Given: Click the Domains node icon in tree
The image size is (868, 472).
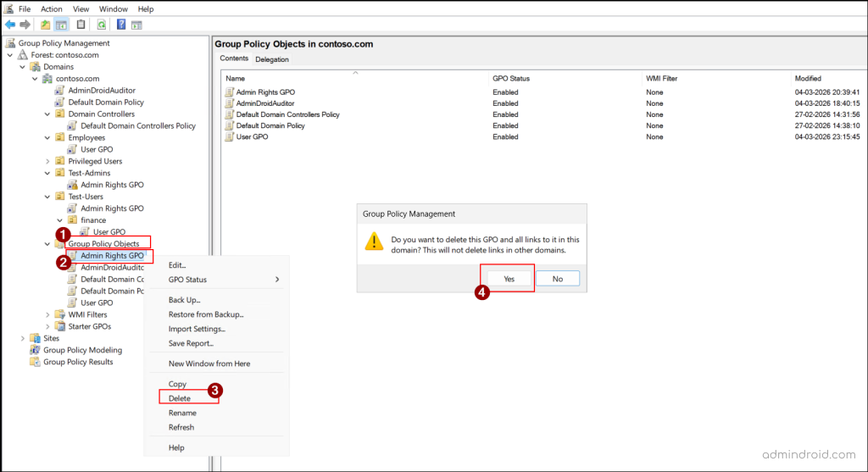Looking at the screenshot, I should pos(36,66).
